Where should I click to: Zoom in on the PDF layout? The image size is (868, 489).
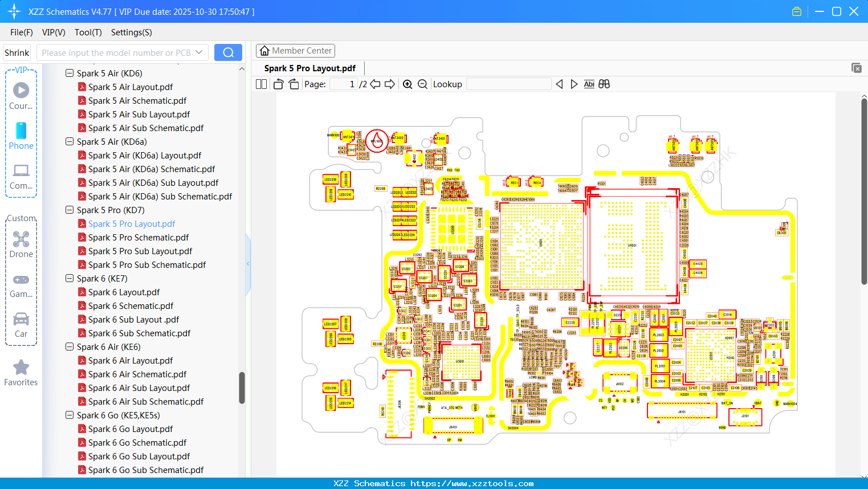[408, 84]
